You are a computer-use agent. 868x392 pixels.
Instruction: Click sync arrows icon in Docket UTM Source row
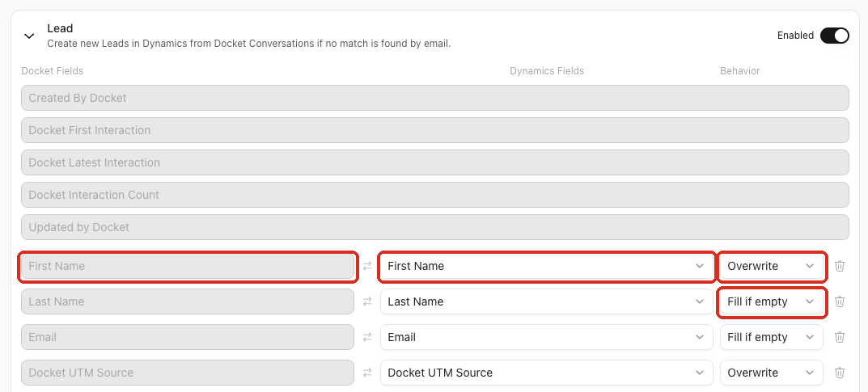point(367,373)
